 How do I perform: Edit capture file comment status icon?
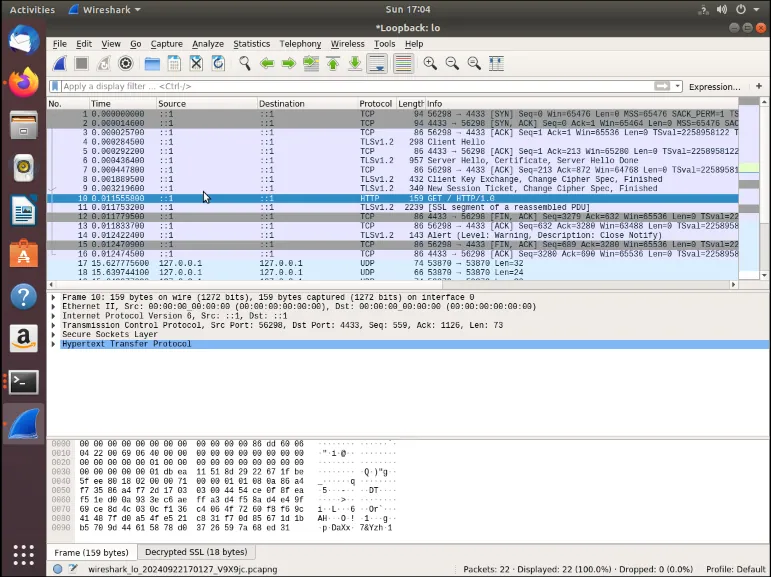(73, 569)
